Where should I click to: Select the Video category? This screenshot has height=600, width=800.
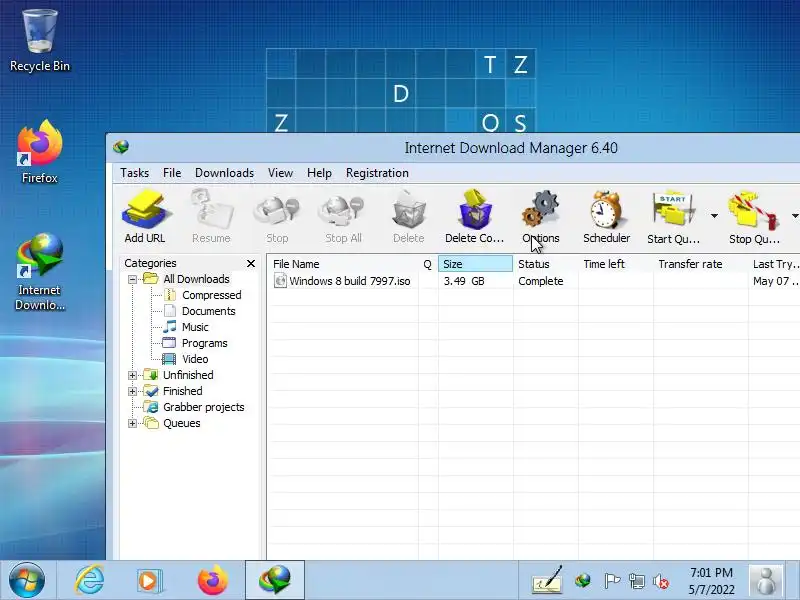click(x=195, y=359)
